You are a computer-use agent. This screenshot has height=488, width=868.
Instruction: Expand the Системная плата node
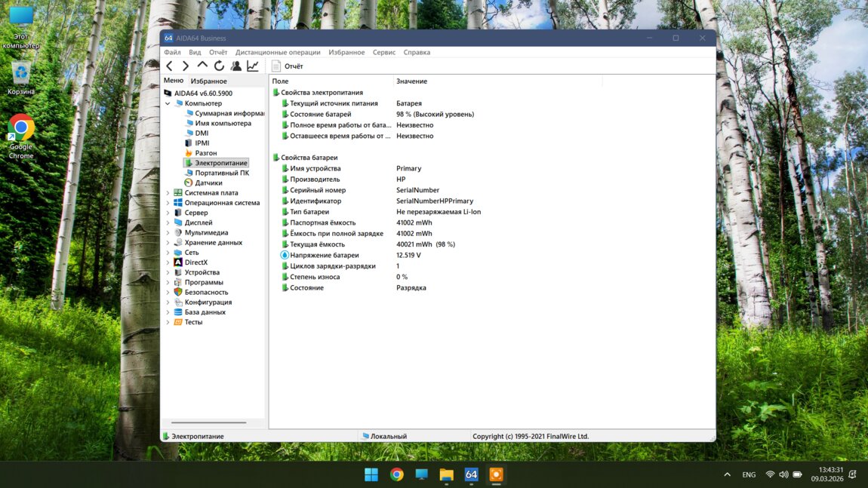[x=168, y=193]
